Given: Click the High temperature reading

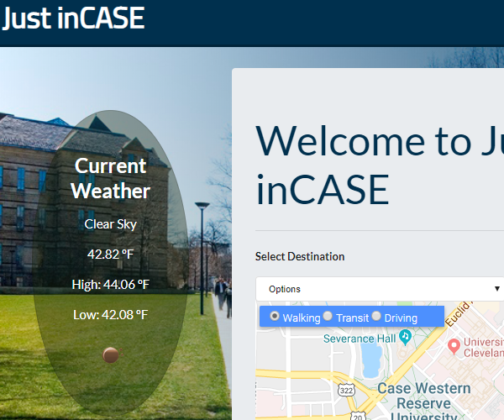Looking at the screenshot, I should [110, 285].
